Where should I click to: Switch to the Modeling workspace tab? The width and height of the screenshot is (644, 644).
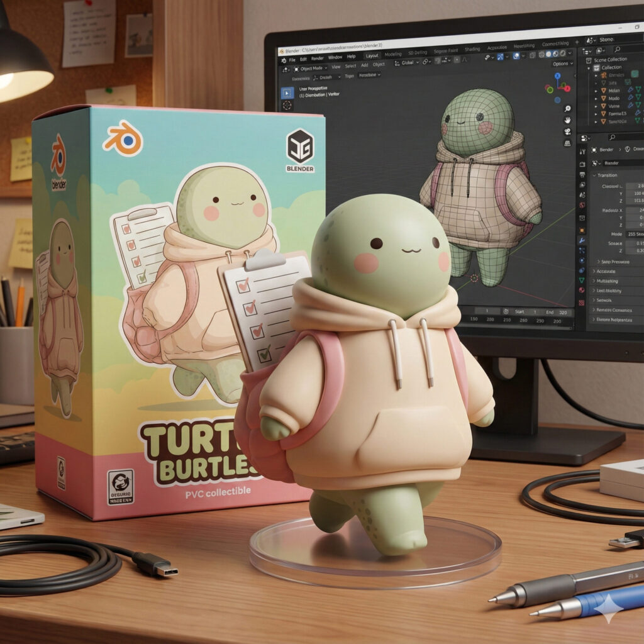392,55
